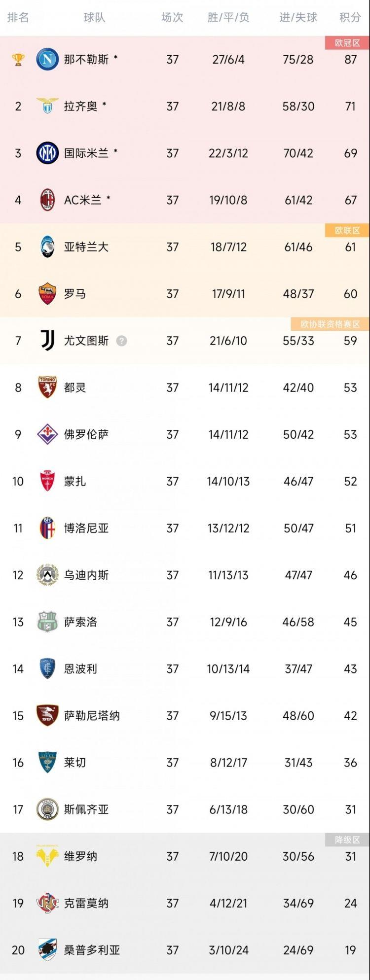Select the 积分 column header

click(350, 18)
